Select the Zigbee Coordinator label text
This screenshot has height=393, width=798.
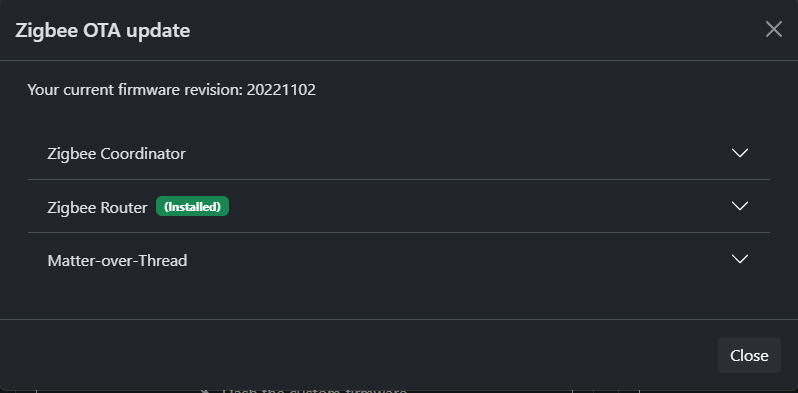(117, 153)
